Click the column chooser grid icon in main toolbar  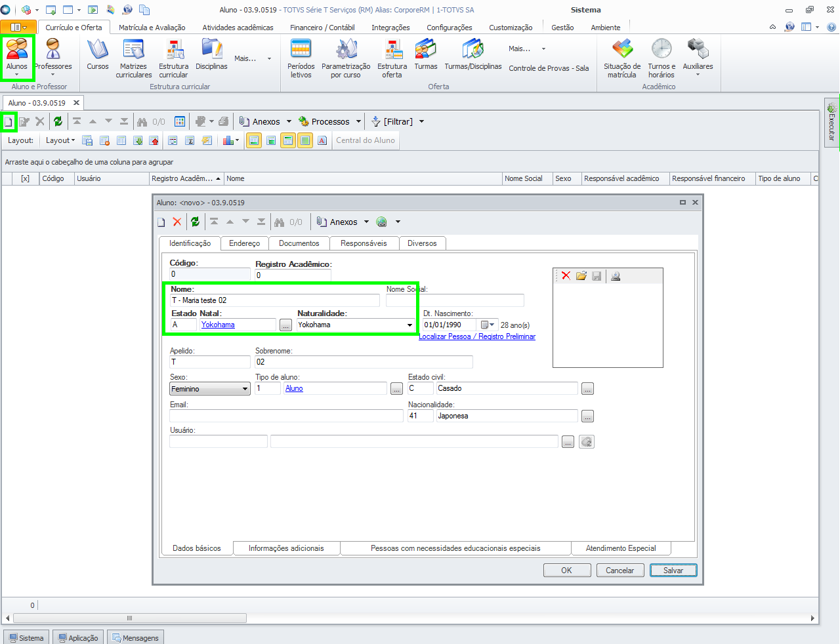tap(180, 121)
